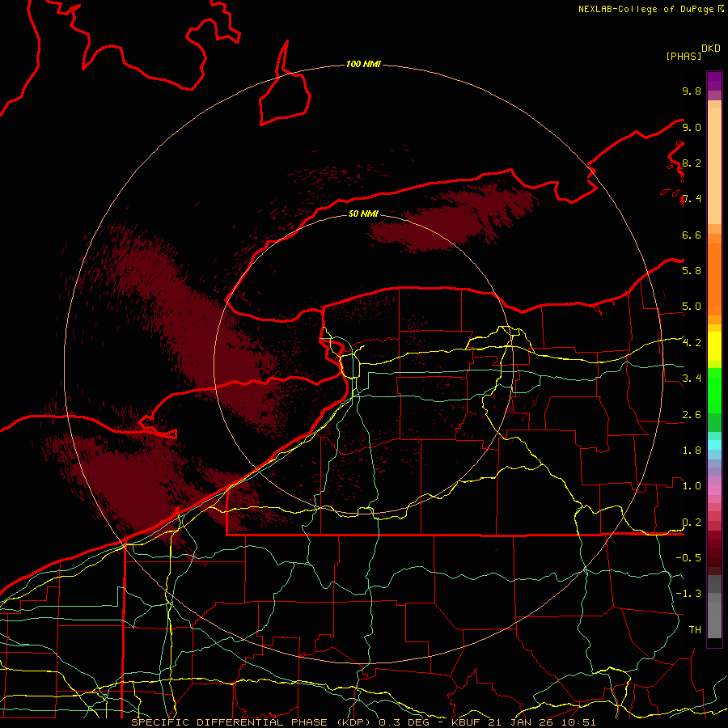
Task: Click the 1.8 scale label
Action: click(692, 451)
